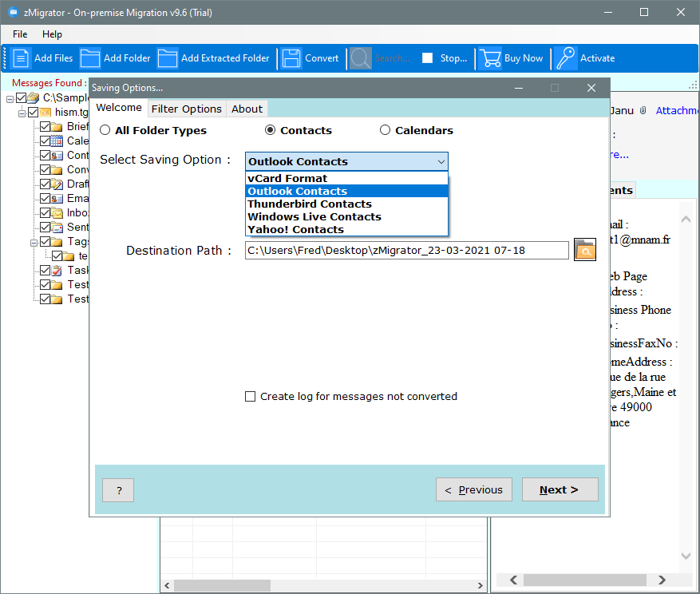The height and width of the screenshot is (594, 700).
Task: Uncheck the Calendar folder checkbox
Action: click(45, 141)
